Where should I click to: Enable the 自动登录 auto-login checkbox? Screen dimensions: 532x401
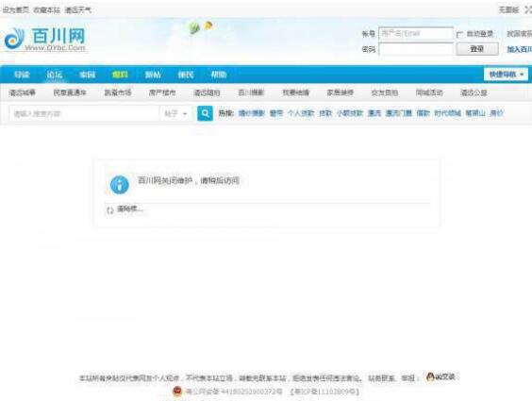(x=459, y=34)
